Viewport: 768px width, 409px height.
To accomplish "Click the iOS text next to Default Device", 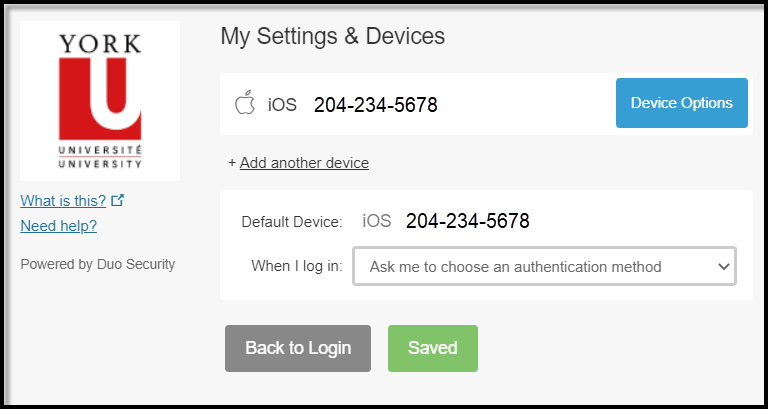I will (377, 221).
